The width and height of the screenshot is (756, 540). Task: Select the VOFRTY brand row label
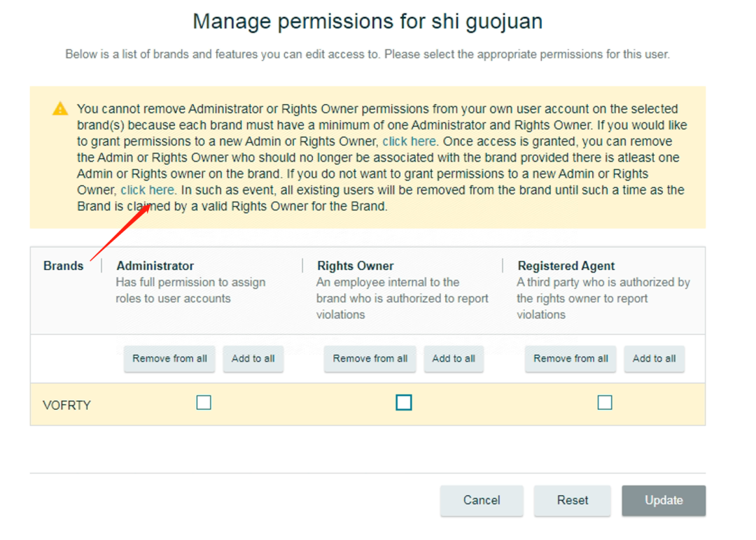coord(66,405)
